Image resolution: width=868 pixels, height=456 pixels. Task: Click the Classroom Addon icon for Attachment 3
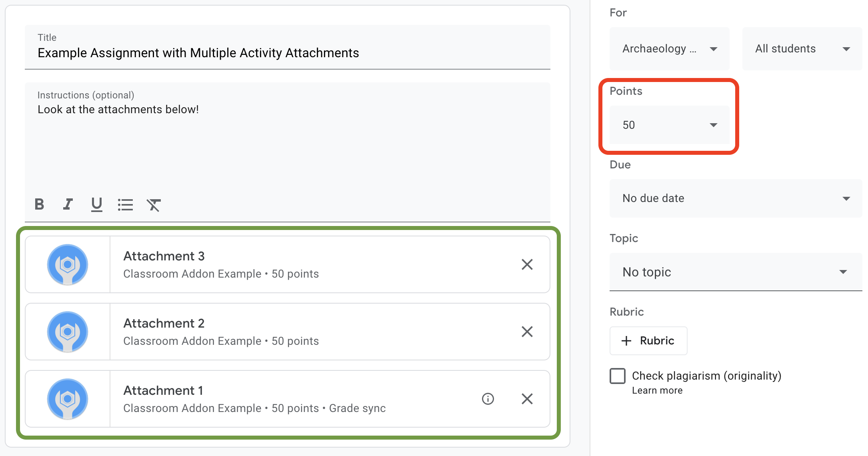(67, 264)
